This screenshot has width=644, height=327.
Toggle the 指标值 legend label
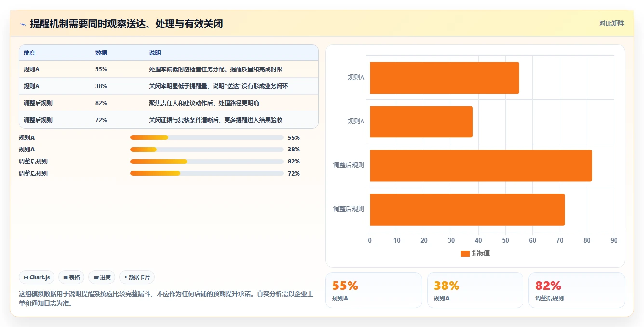481,253
